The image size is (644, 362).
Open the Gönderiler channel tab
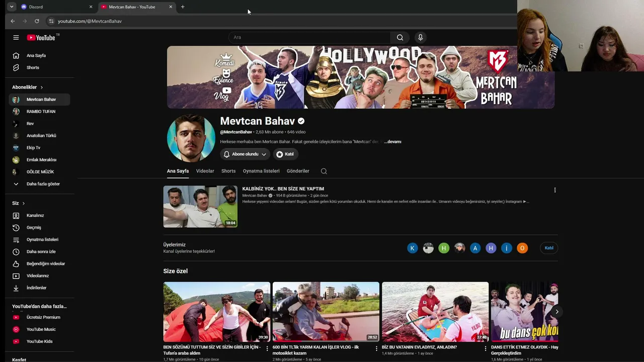pos(298,171)
